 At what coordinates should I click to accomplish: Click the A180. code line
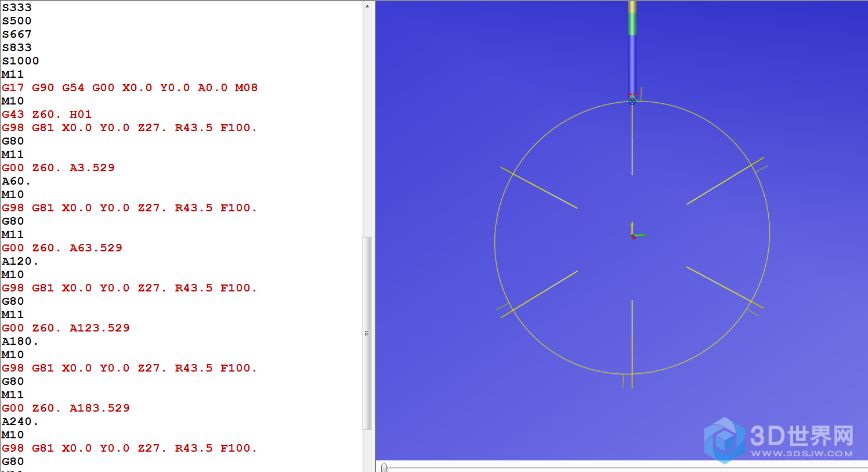20,341
